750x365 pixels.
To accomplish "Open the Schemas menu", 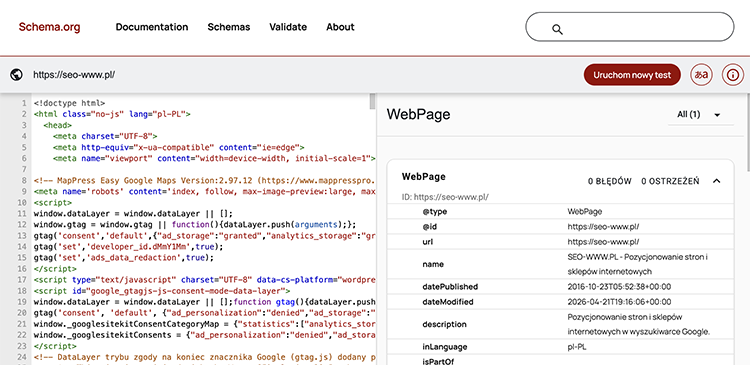I will tap(229, 27).
